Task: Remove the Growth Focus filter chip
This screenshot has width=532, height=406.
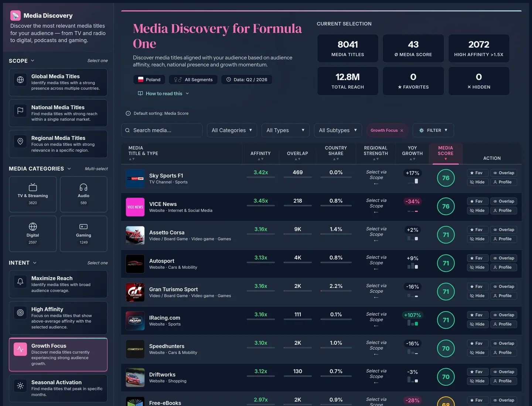Action: click(402, 131)
